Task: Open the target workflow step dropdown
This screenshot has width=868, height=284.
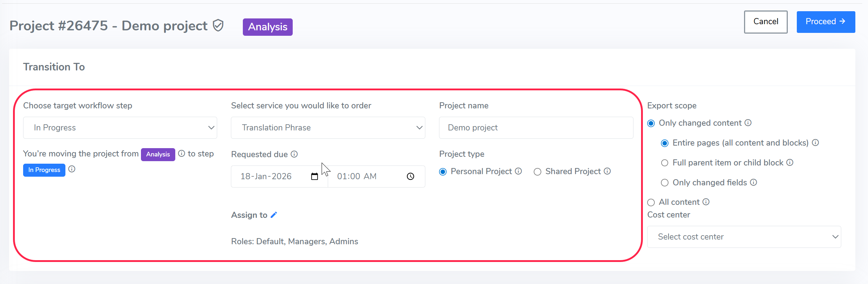Action: pos(120,128)
